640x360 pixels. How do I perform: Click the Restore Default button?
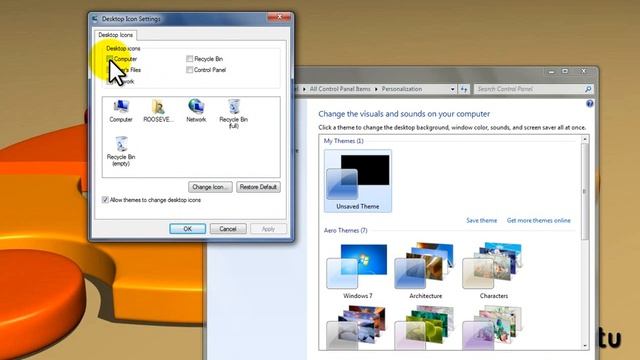[258, 187]
